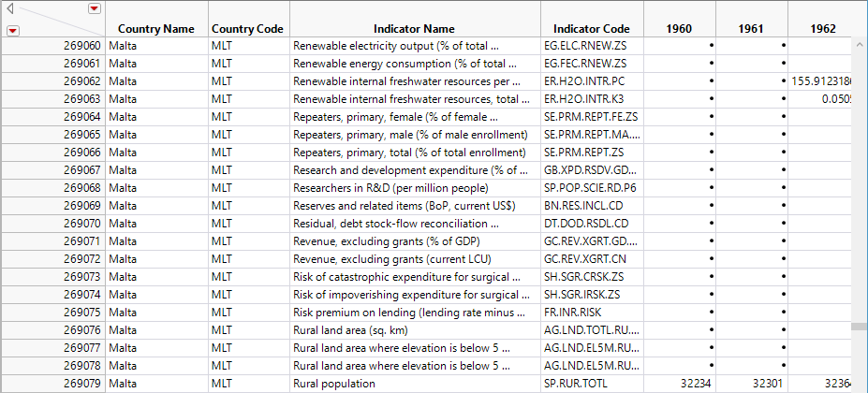This screenshot has height=393, width=868.
Task: Click the gray disclosure triangle at table corner
Action: 10,8
